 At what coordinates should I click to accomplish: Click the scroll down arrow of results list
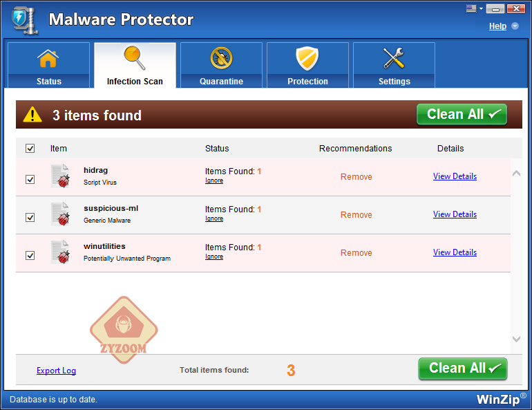coord(516,339)
